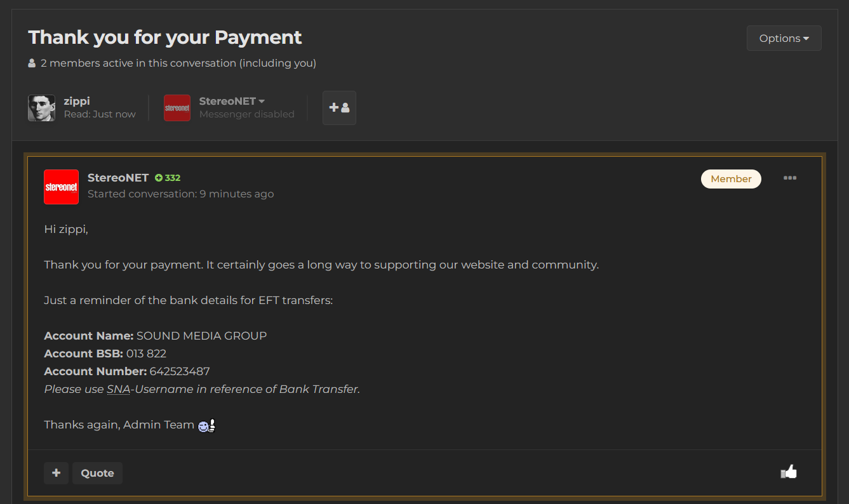Click the 'Thank you for your payment' sentence
Image resolution: width=849 pixels, height=504 pixels.
pyautogui.click(x=321, y=265)
